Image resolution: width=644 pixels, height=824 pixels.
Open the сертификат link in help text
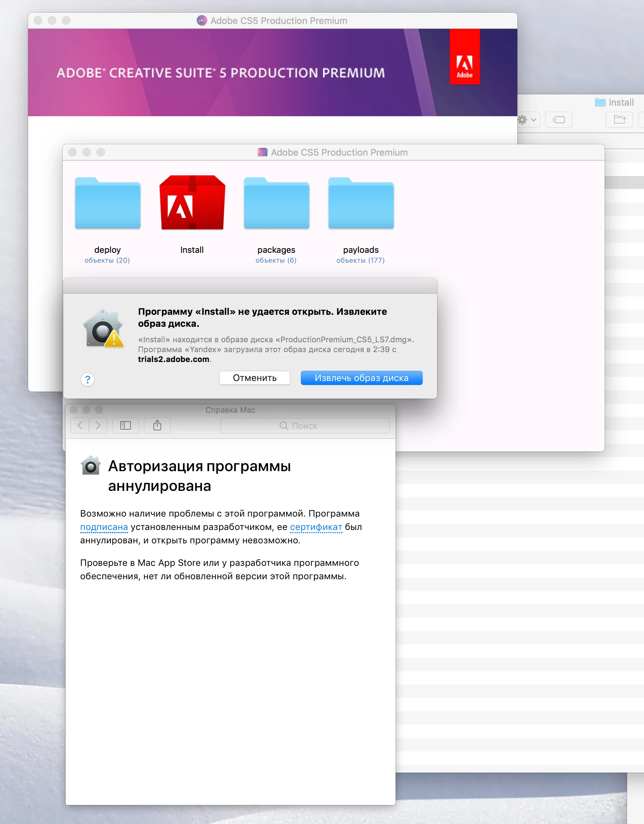[316, 527]
